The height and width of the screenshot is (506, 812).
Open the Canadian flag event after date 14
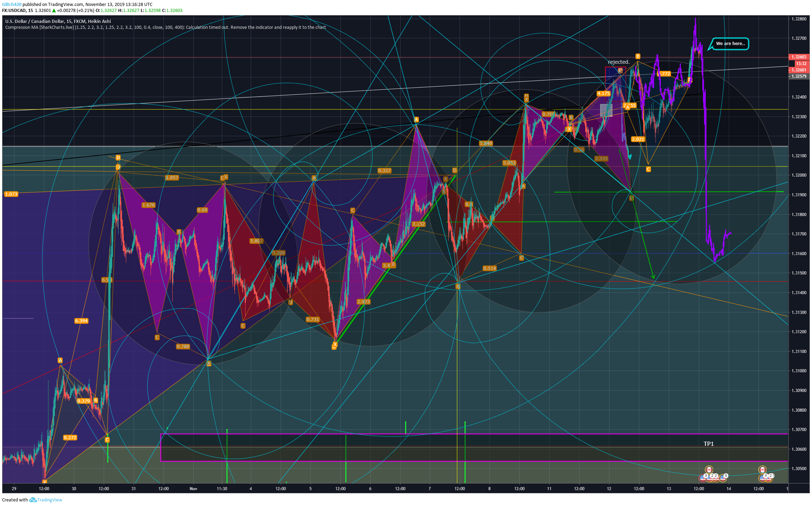point(762,470)
